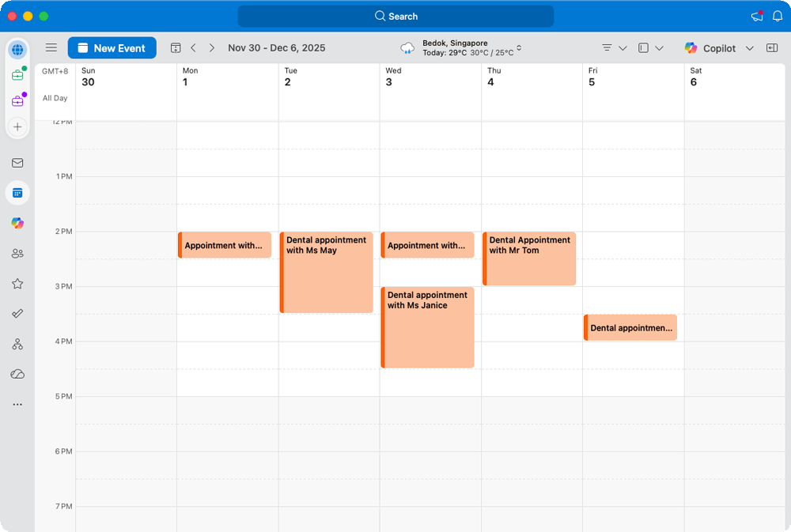Open the People module from the sidebar
This screenshot has height=532, width=791.
coord(17,253)
